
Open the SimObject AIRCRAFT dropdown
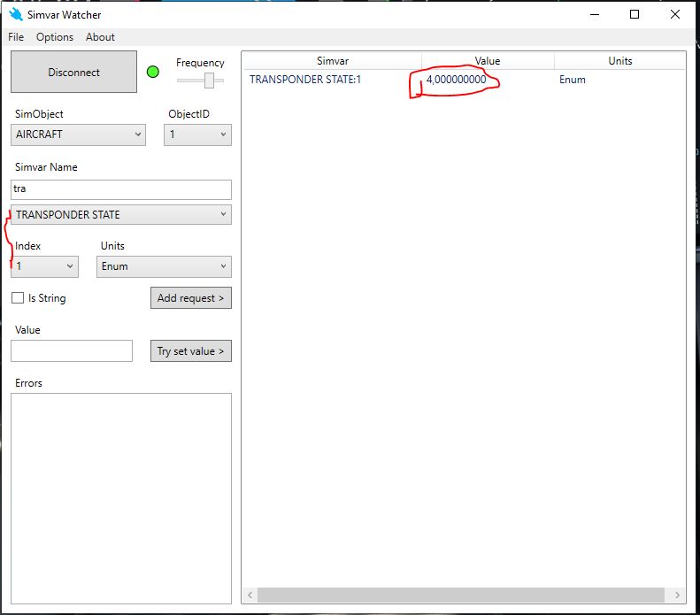pyautogui.click(x=78, y=135)
